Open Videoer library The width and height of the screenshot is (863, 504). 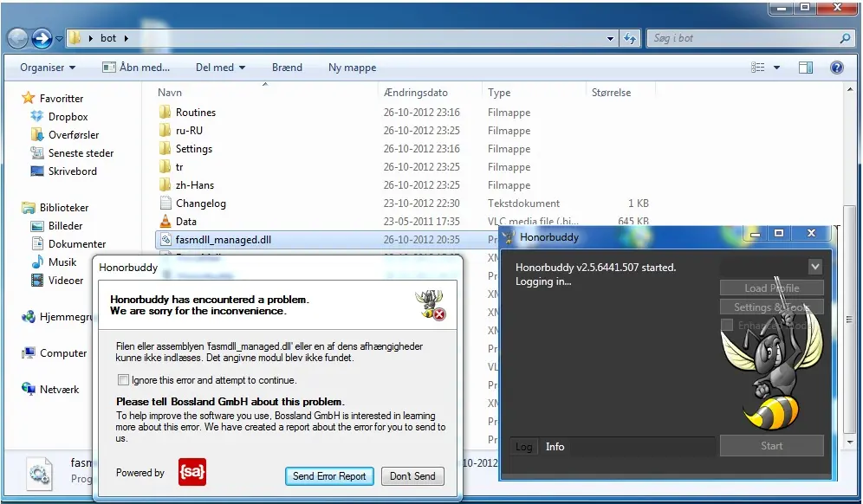click(x=57, y=280)
